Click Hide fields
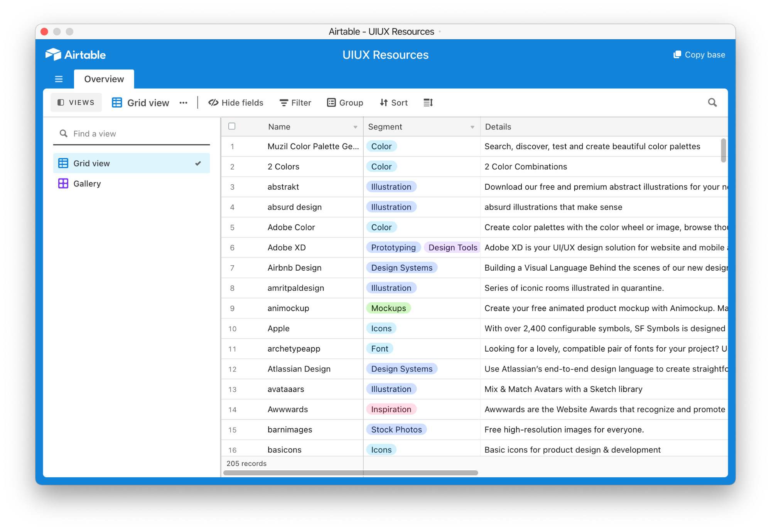The height and width of the screenshot is (532, 771). click(x=236, y=103)
